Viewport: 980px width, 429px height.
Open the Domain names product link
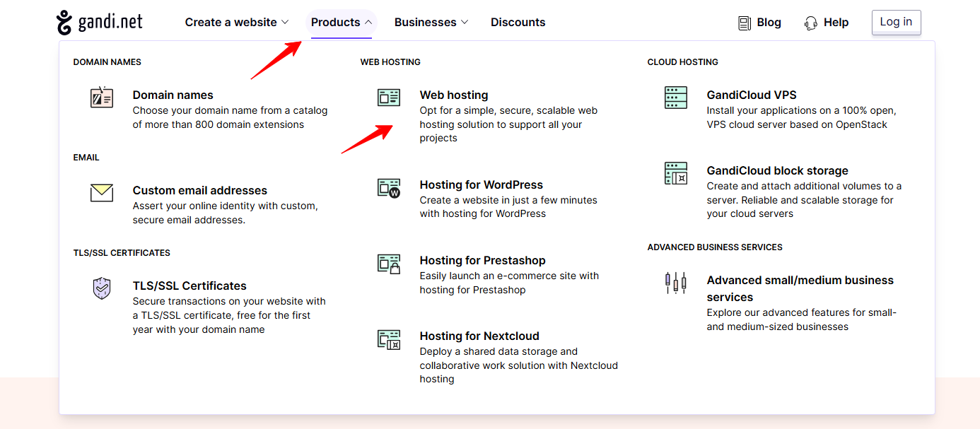click(173, 95)
